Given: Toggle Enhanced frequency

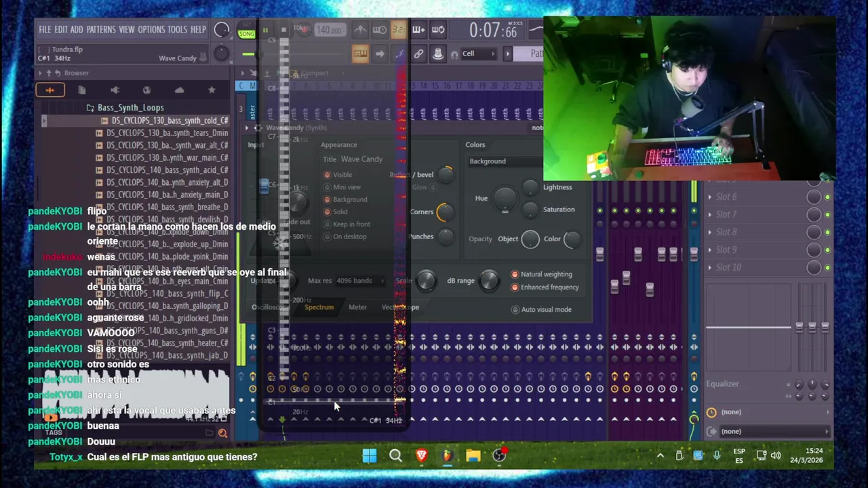Looking at the screenshot, I should tap(515, 287).
